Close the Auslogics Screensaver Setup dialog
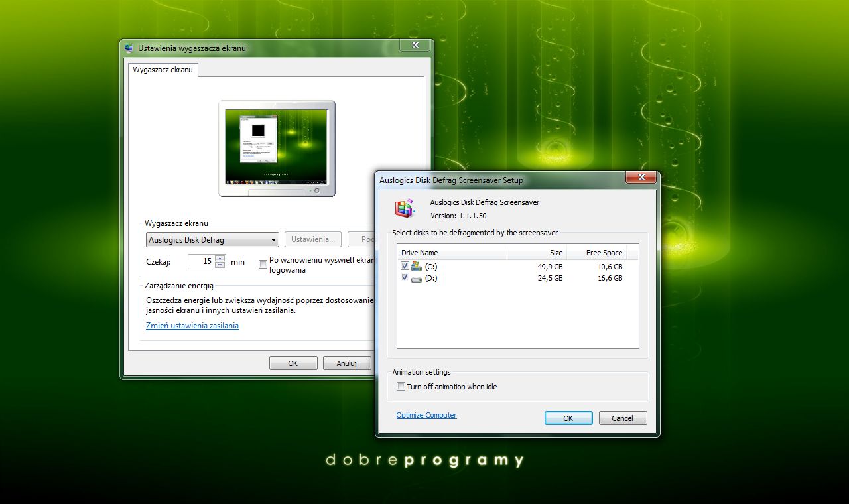Screen dimensions: 849x504 641,177
